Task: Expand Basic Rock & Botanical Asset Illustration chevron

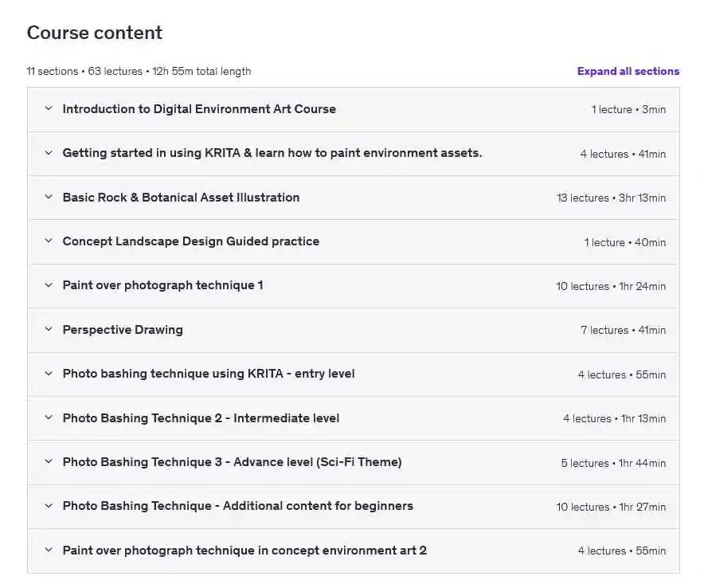Action: 49,198
